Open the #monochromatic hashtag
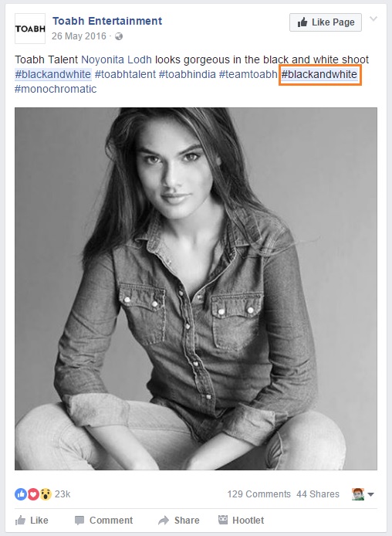 point(56,89)
